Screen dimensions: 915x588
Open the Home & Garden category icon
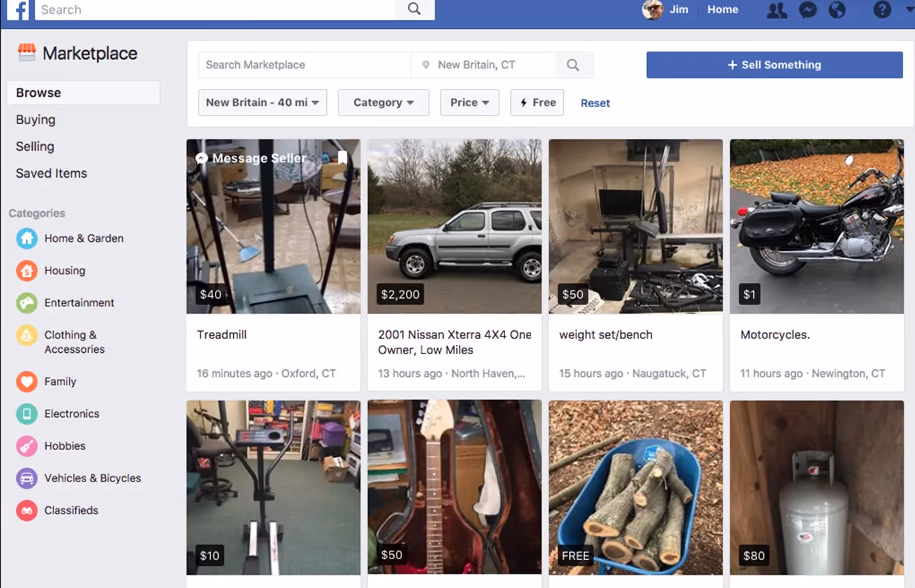26,238
